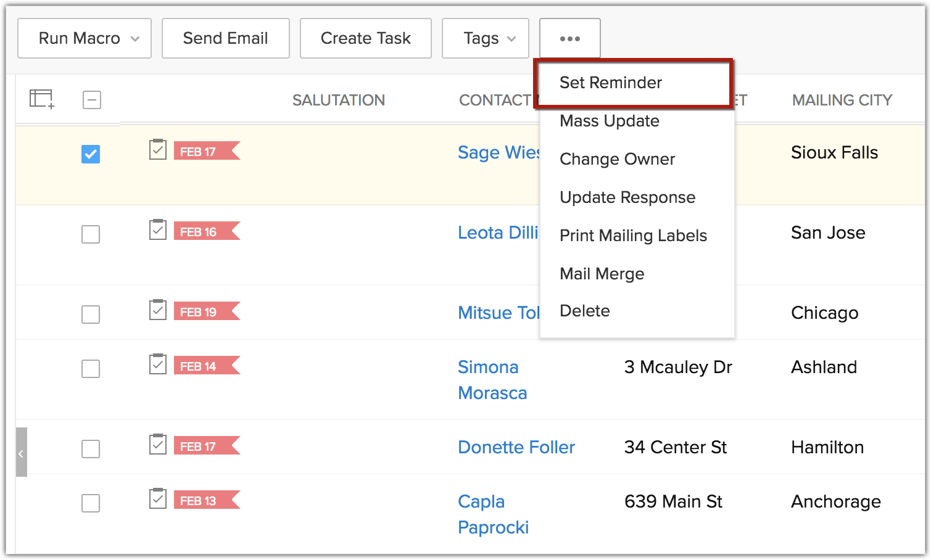931x560 pixels.
Task: Open Donette Foller contact link
Action: click(516, 447)
